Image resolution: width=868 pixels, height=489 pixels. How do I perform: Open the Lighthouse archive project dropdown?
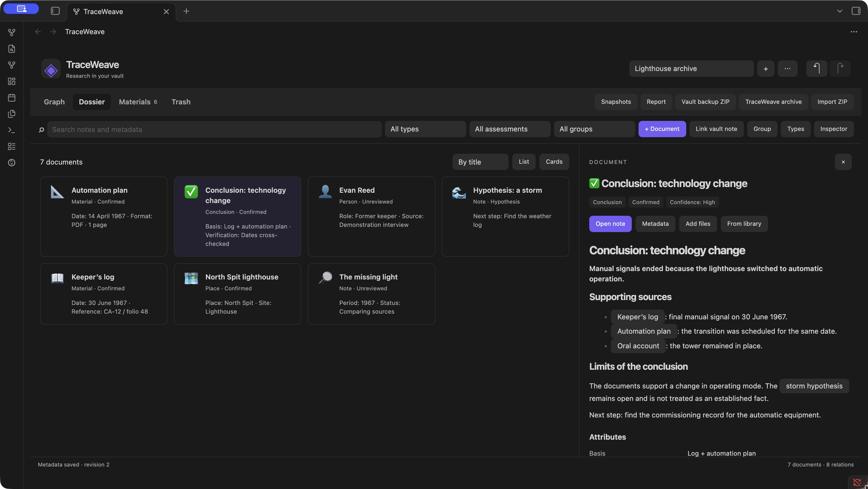[x=691, y=69]
